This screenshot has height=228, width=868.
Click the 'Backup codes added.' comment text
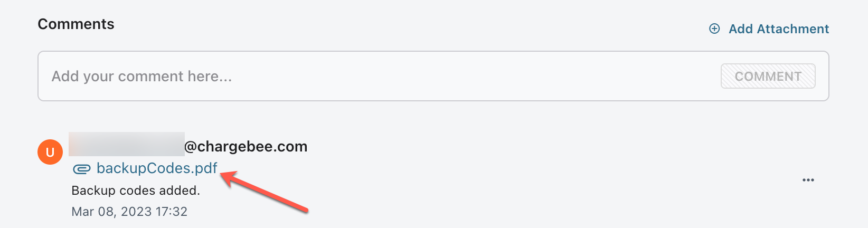[x=136, y=191]
